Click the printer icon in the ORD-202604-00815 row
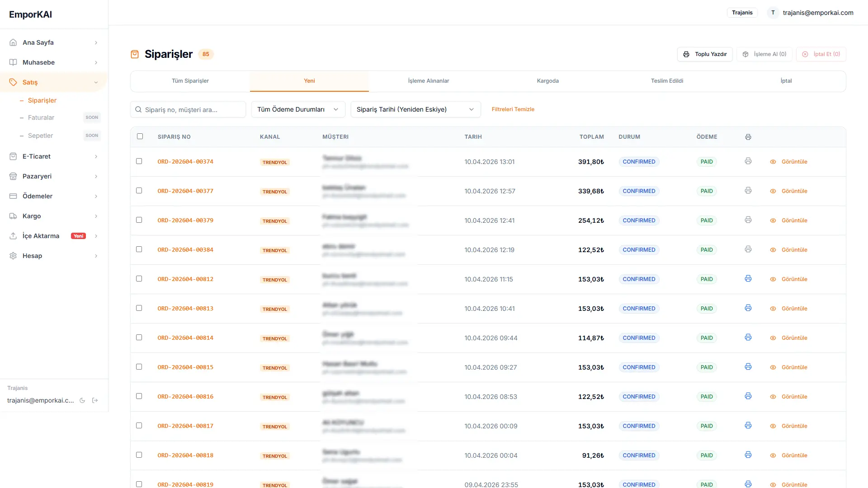The width and height of the screenshot is (868, 488). (x=748, y=367)
